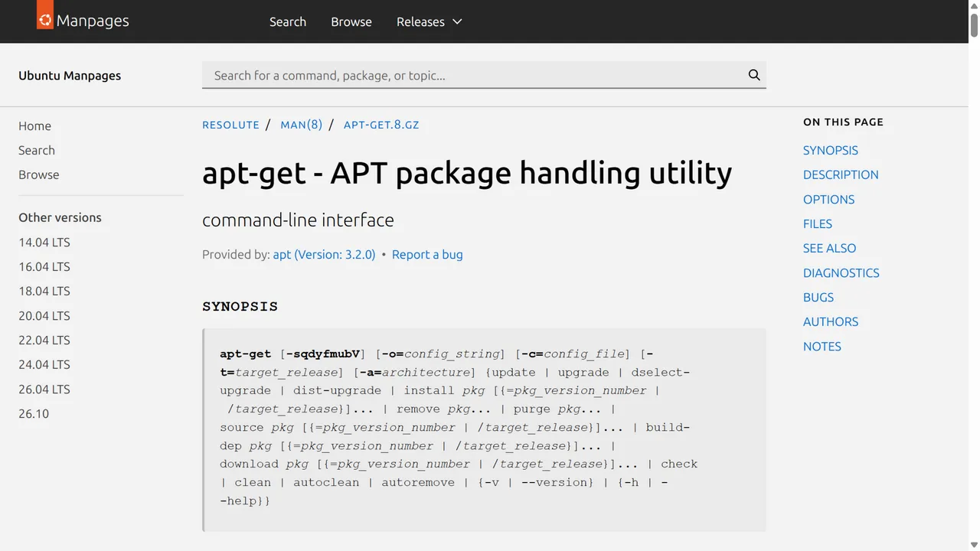Click '-sqdyfmubV' in the synopsis code
Viewport: 980px width, 551px height.
coord(323,354)
